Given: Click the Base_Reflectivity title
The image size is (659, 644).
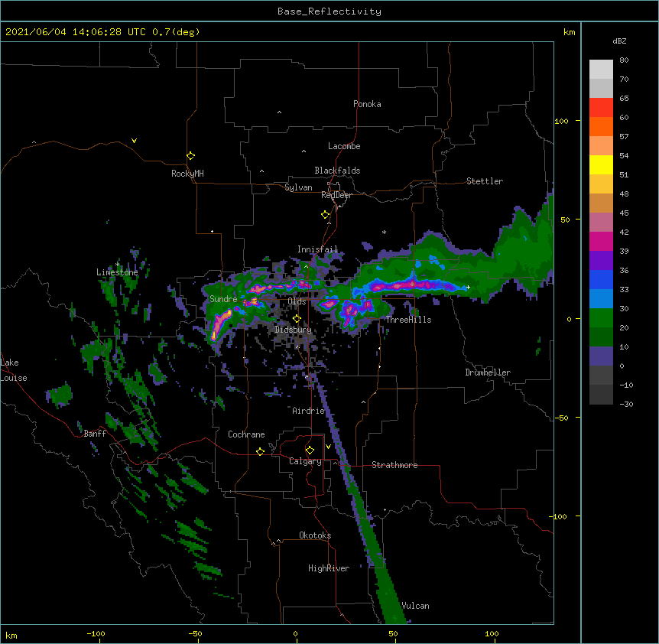Looking at the screenshot, I should coord(329,11).
